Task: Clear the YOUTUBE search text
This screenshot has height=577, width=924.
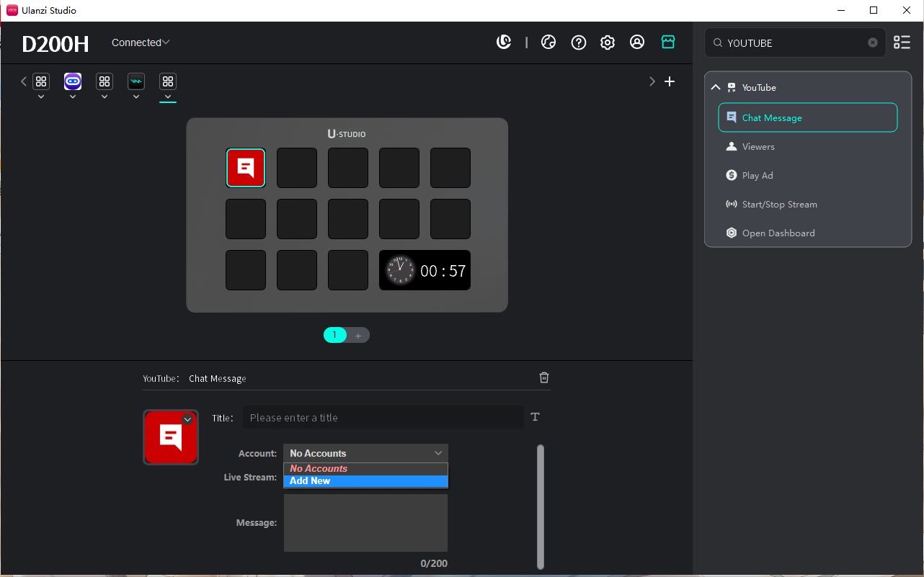Action: pos(873,43)
